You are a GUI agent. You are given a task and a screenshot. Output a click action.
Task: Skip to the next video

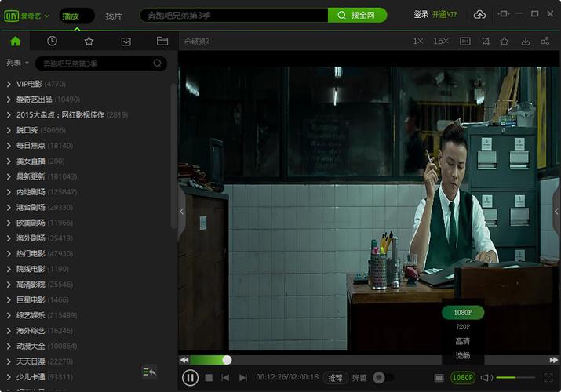point(243,378)
